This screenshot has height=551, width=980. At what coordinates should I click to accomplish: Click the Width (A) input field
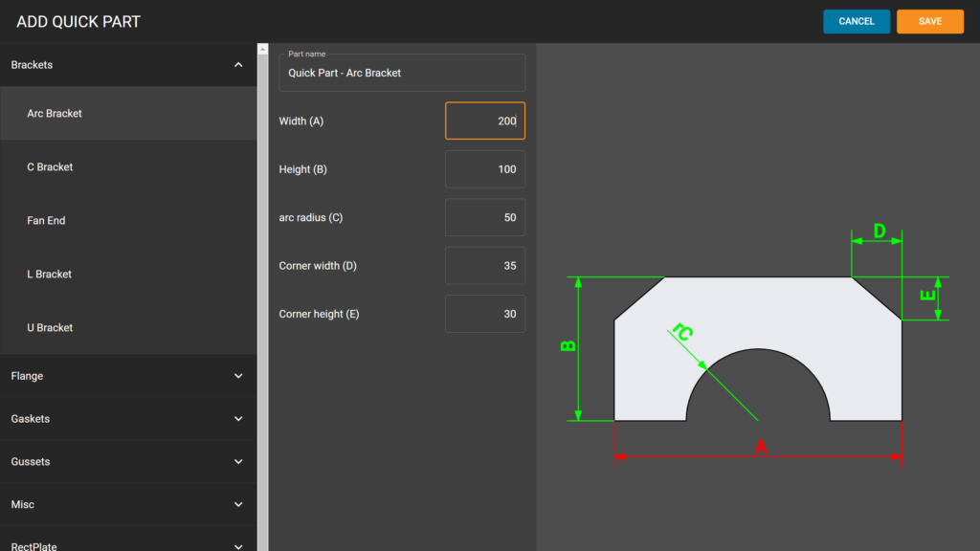click(485, 121)
